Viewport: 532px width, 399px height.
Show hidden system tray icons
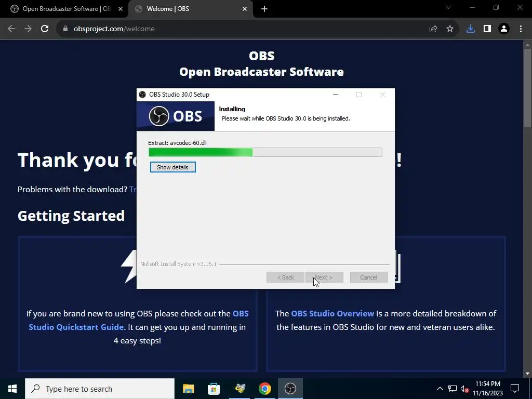440,389
